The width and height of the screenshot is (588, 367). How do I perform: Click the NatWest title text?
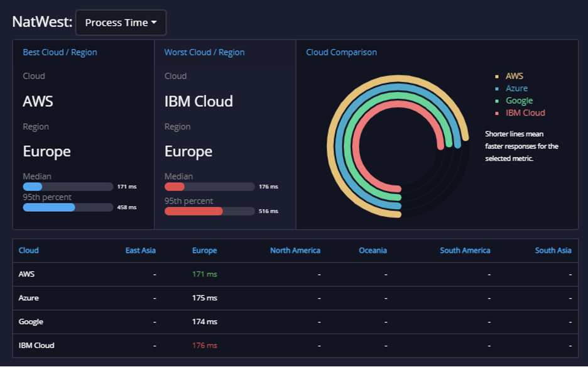point(42,22)
